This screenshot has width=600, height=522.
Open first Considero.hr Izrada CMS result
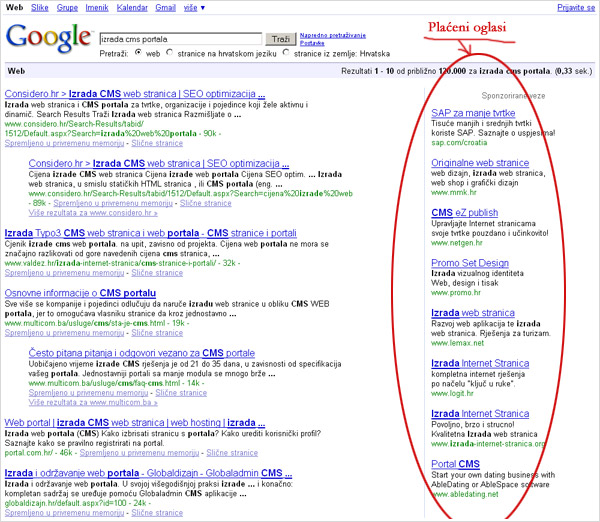(x=135, y=94)
